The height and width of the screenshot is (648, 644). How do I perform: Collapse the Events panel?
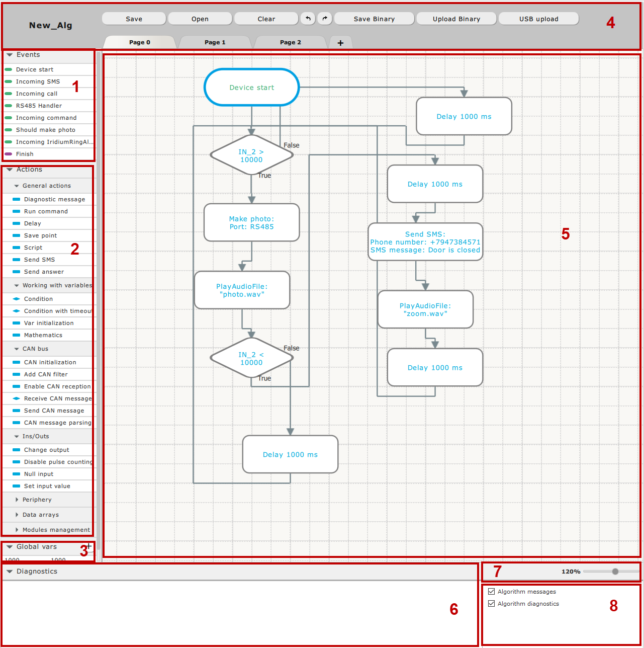[x=10, y=55]
